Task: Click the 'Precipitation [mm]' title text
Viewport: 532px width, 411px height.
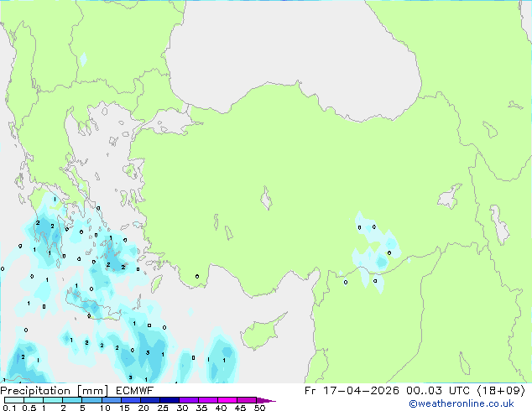Action: coord(55,391)
